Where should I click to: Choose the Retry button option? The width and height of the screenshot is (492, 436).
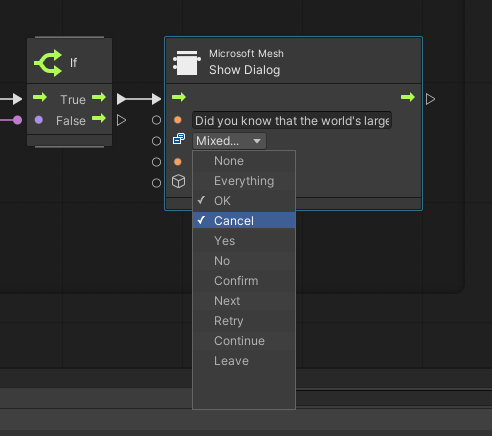[x=244, y=321]
